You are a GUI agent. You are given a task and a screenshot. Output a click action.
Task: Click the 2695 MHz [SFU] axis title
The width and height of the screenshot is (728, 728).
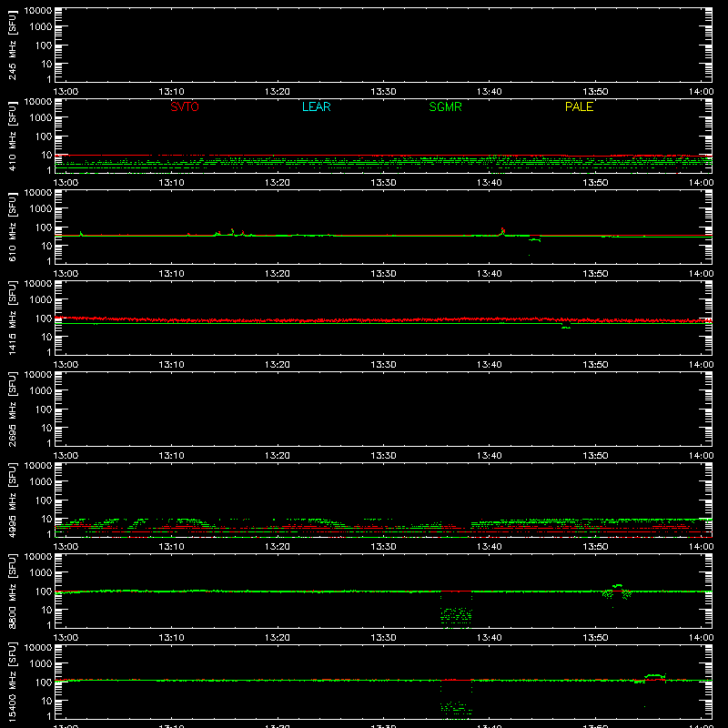coord(13,409)
